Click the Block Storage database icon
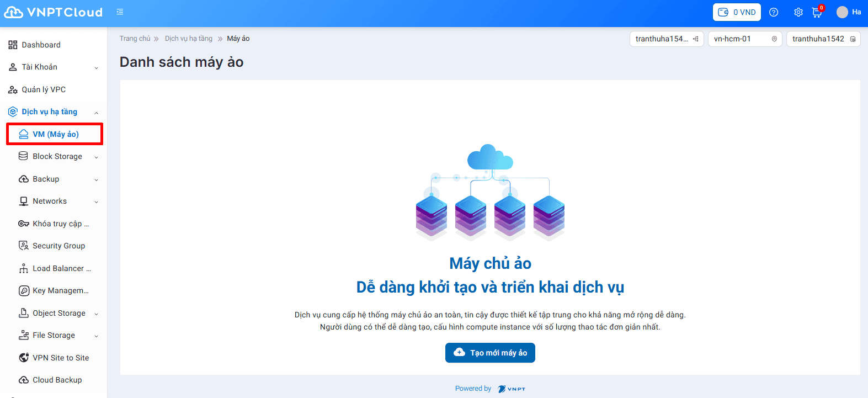The image size is (868, 398). [23, 156]
